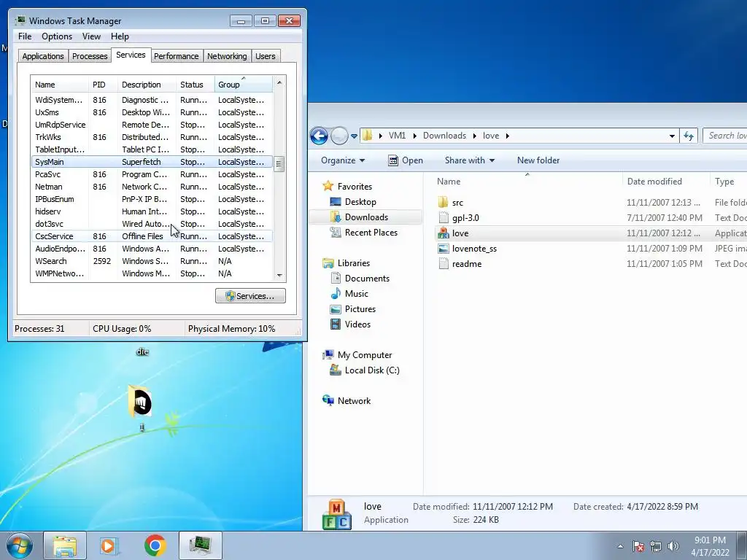Select the src folder icon
Screen dimensions: 747x560
[443, 203]
